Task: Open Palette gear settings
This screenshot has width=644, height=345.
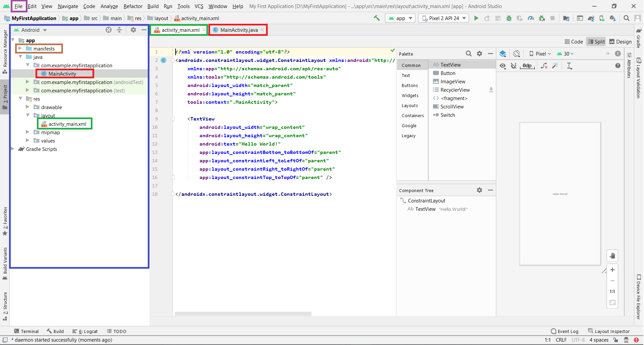Action: pos(479,54)
